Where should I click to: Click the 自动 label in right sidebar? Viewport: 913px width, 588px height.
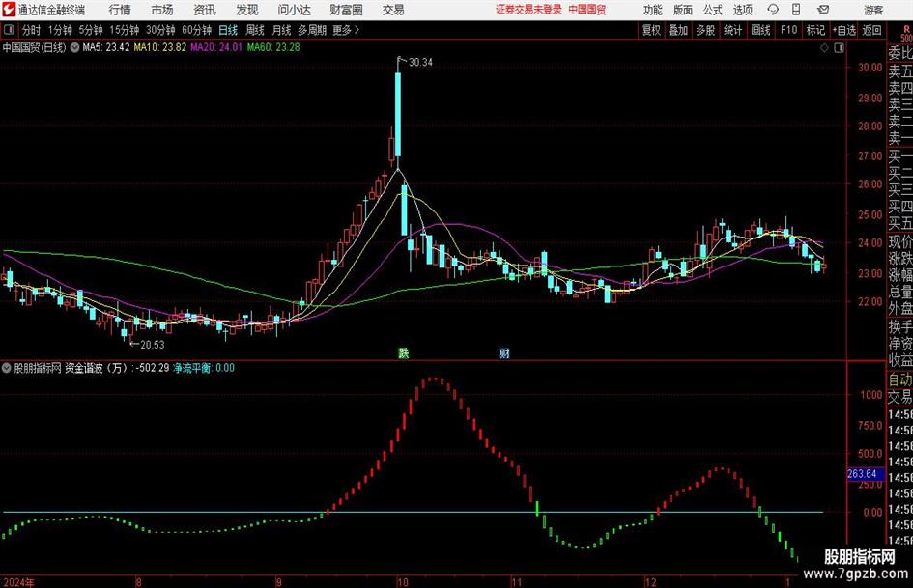click(x=900, y=380)
